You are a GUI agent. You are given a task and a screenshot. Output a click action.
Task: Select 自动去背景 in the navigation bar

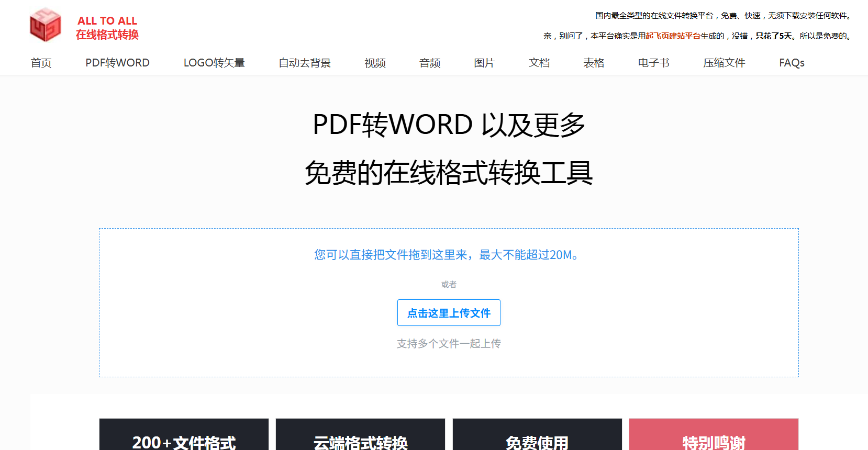point(304,63)
